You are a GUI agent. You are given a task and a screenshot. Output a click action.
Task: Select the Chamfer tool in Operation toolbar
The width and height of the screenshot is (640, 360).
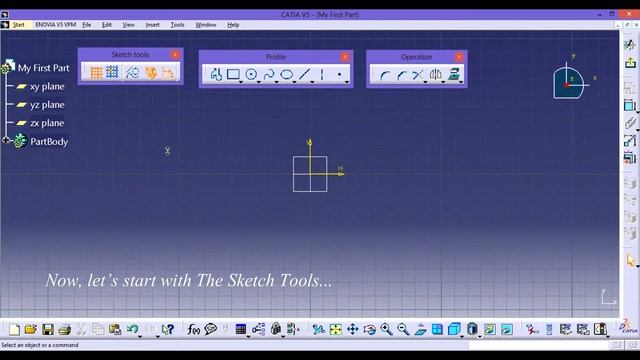coord(401,75)
